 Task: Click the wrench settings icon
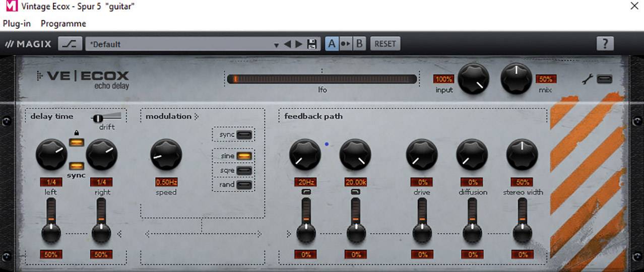[x=588, y=79]
